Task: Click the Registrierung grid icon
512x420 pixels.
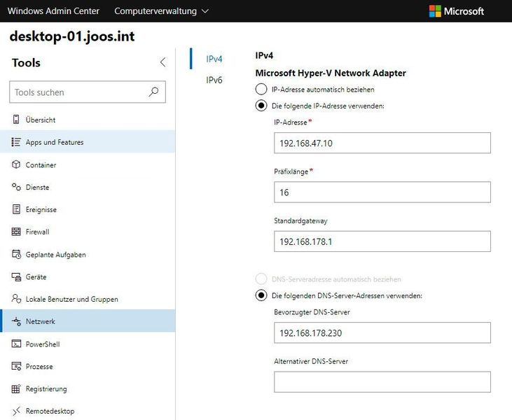Action: (16, 388)
